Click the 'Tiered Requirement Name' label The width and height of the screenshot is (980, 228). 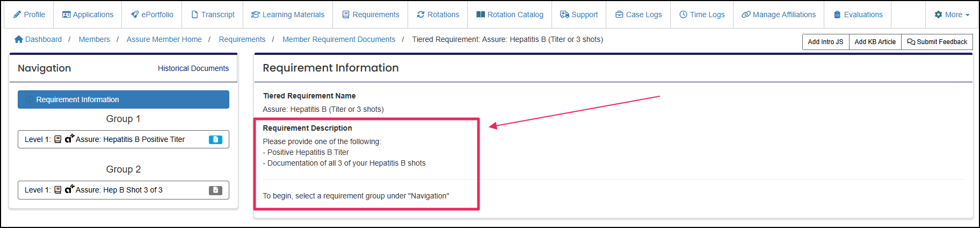(x=309, y=96)
